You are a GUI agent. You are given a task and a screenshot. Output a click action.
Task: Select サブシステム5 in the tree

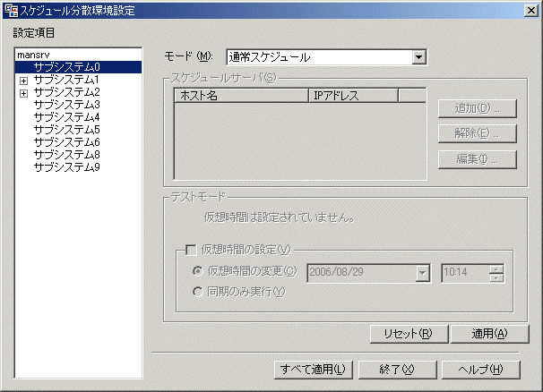point(67,130)
